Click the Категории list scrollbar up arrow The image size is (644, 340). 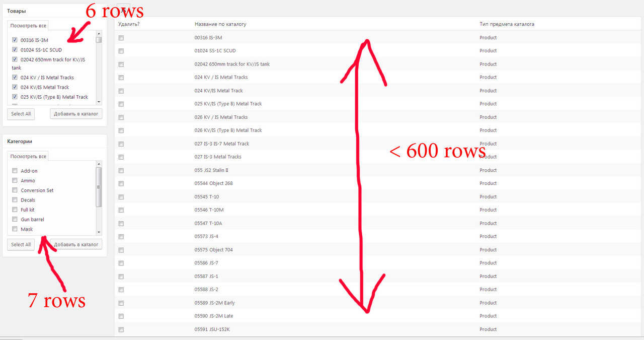point(99,164)
